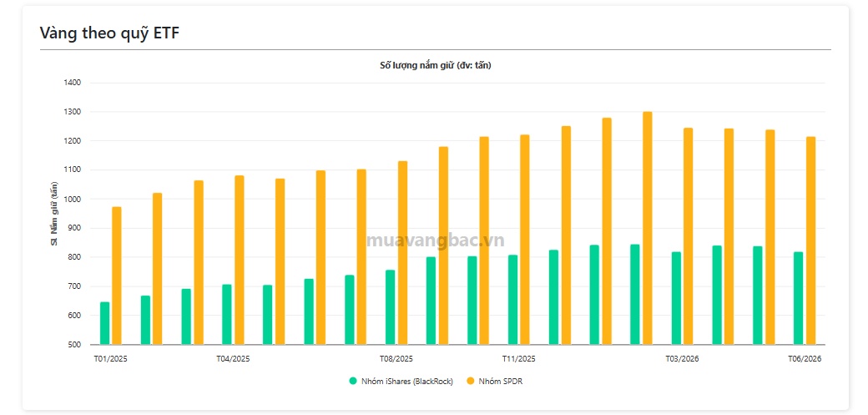Click the 1000 y-axis tick label

click(73, 199)
